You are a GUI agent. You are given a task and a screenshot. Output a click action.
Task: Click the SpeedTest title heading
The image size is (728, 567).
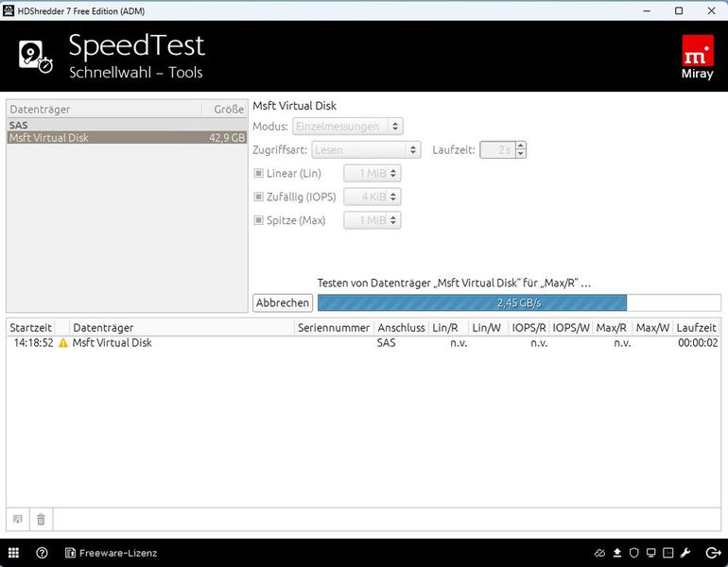(136, 45)
